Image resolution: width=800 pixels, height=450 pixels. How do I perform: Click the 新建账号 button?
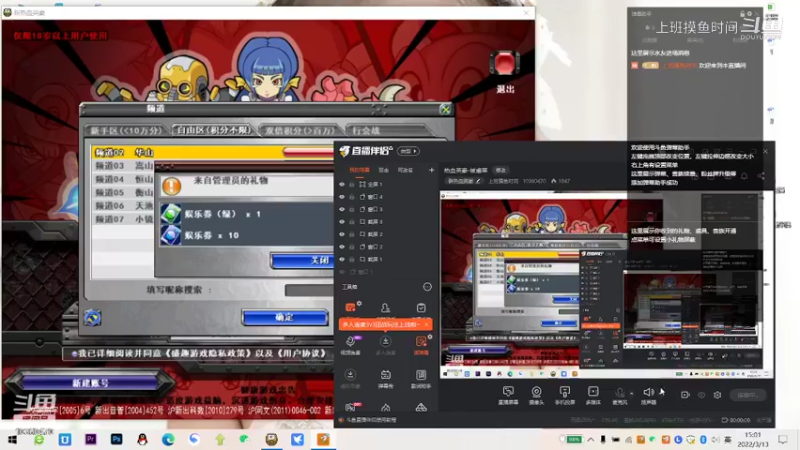click(x=90, y=383)
